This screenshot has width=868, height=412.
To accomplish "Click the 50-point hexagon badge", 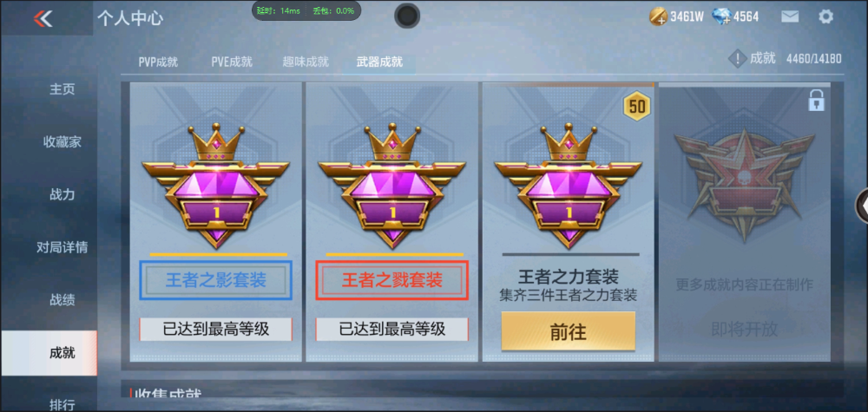I will coord(637,106).
